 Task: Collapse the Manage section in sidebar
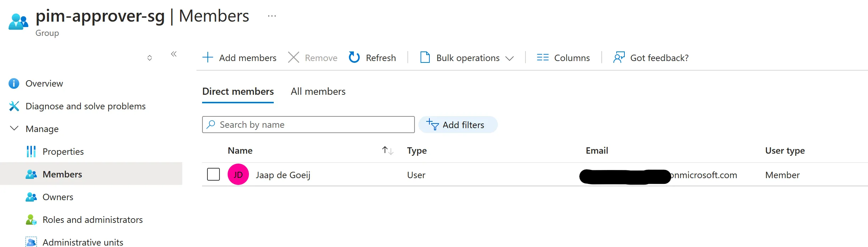point(14,128)
